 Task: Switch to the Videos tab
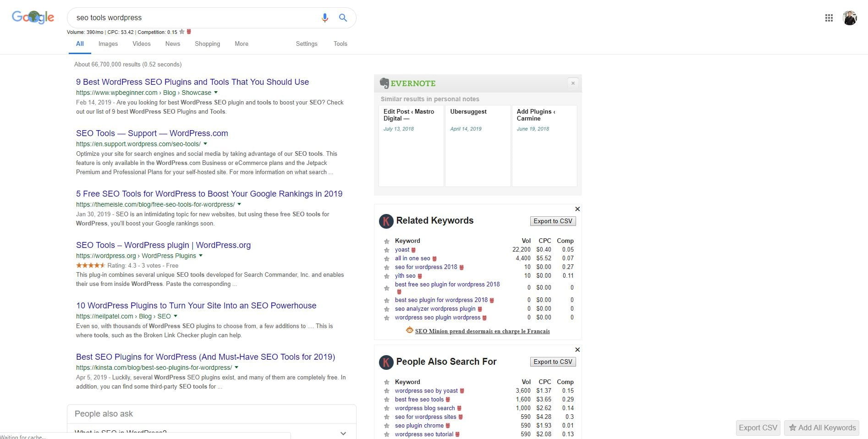pos(142,44)
